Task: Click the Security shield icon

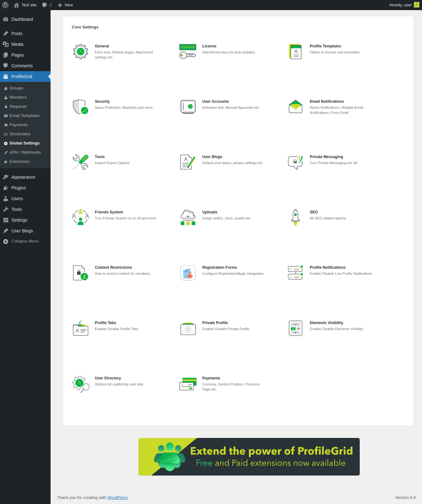Action: [x=81, y=107]
